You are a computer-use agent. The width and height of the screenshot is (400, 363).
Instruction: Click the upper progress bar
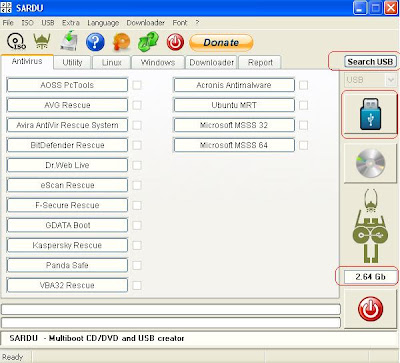tap(171, 309)
